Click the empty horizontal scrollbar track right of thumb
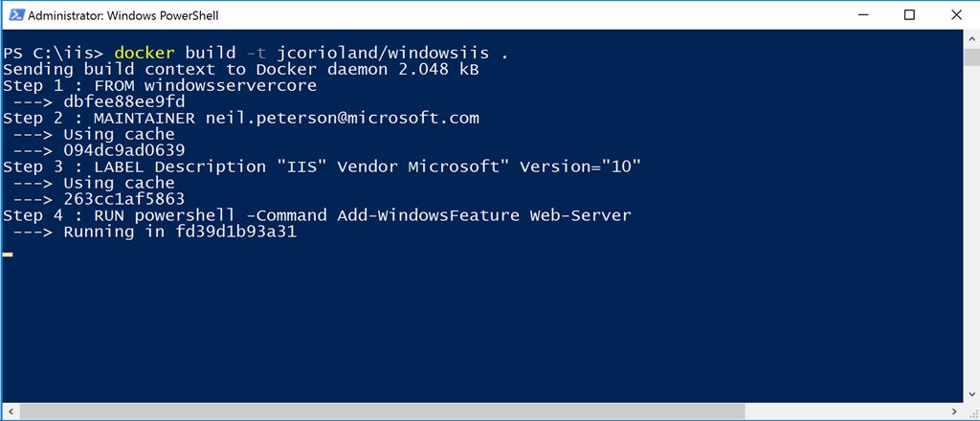Viewport: 980px width, 421px height. click(x=845, y=411)
